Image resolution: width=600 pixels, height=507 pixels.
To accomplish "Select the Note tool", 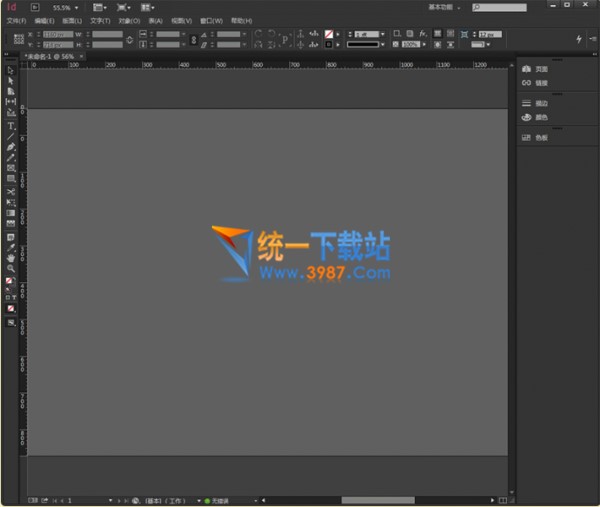I will (x=11, y=237).
